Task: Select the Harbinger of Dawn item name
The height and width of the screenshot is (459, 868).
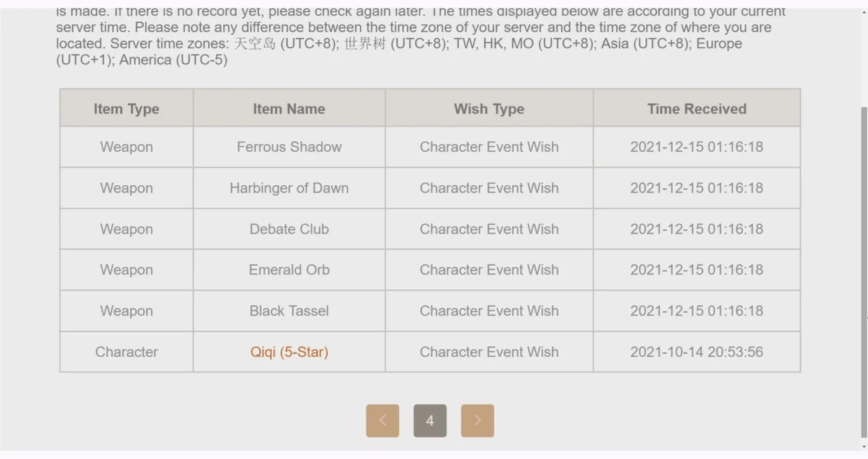Action: tap(289, 188)
